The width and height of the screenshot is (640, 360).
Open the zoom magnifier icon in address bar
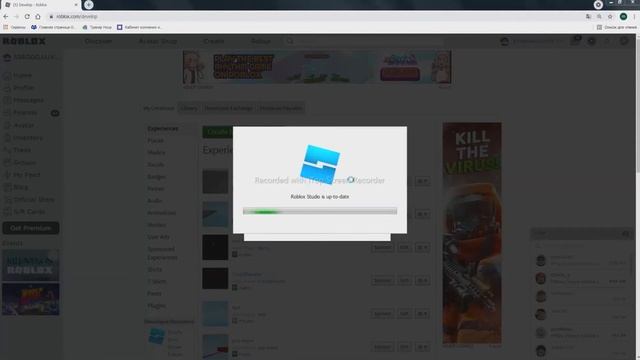coord(599,16)
